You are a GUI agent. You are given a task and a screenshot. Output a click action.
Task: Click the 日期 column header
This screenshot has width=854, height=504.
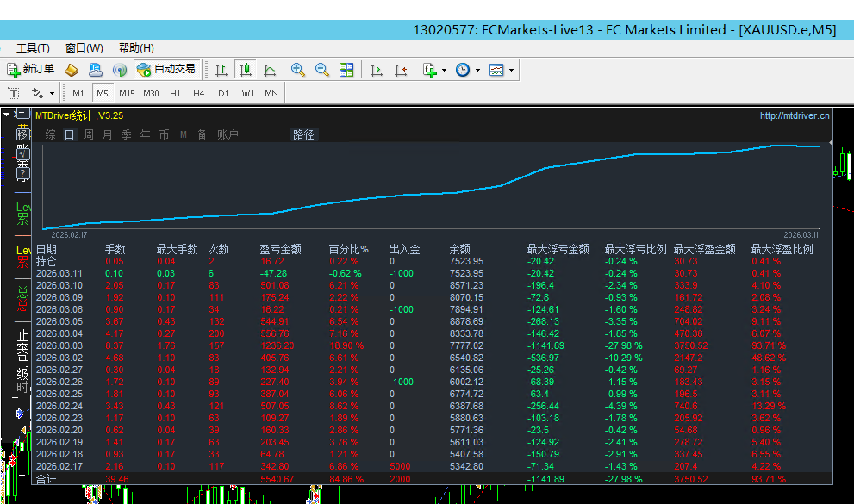[x=47, y=249]
